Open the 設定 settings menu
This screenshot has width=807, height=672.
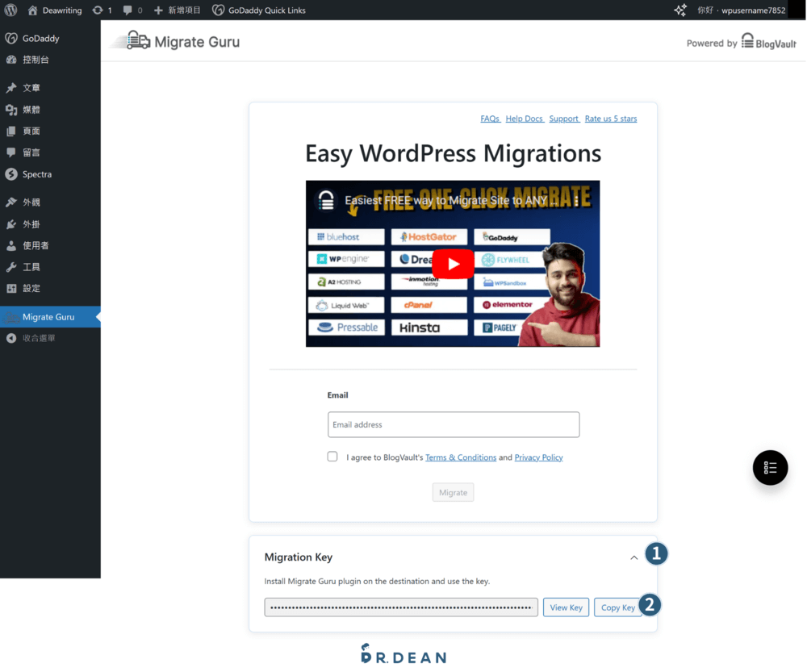[x=50, y=289]
